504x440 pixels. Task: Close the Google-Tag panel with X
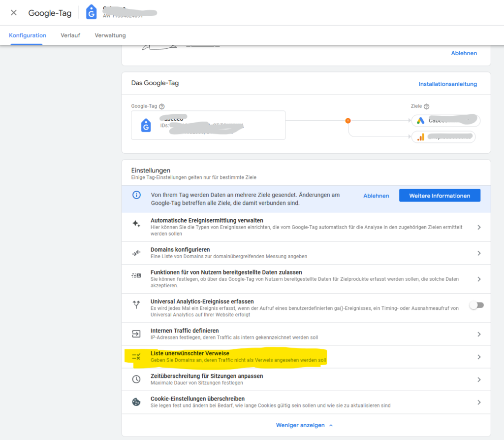[x=13, y=12]
